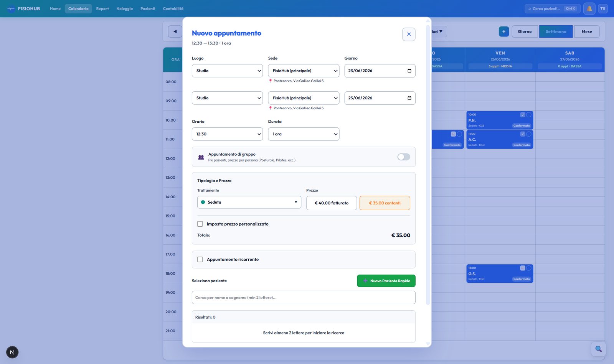Image resolution: width=614 pixels, height=364 pixels.
Task: Open date picker calendar icon in Giorno
Action: [x=409, y=71]
